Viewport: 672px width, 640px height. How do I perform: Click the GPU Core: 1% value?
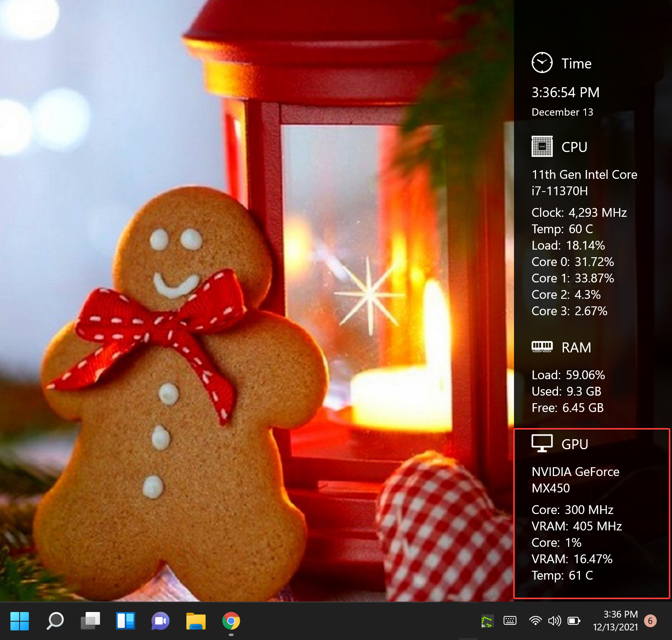(556, 542)
